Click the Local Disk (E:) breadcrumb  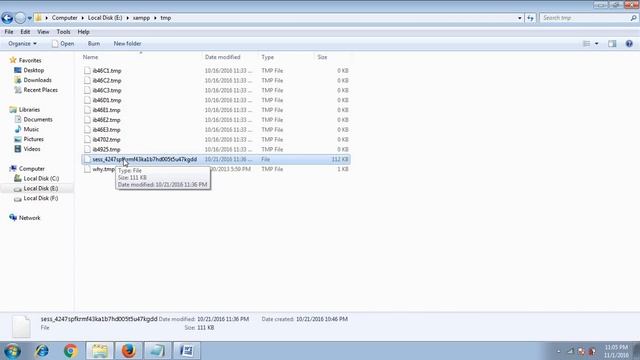coord(105,18)
